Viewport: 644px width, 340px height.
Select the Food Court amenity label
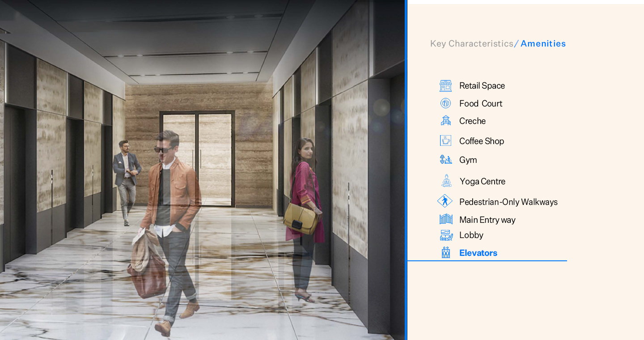[481, 103]
